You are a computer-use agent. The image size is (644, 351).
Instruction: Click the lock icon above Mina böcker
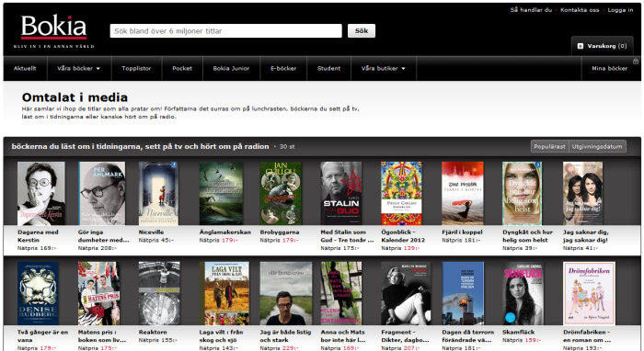(x=636, y=61)
